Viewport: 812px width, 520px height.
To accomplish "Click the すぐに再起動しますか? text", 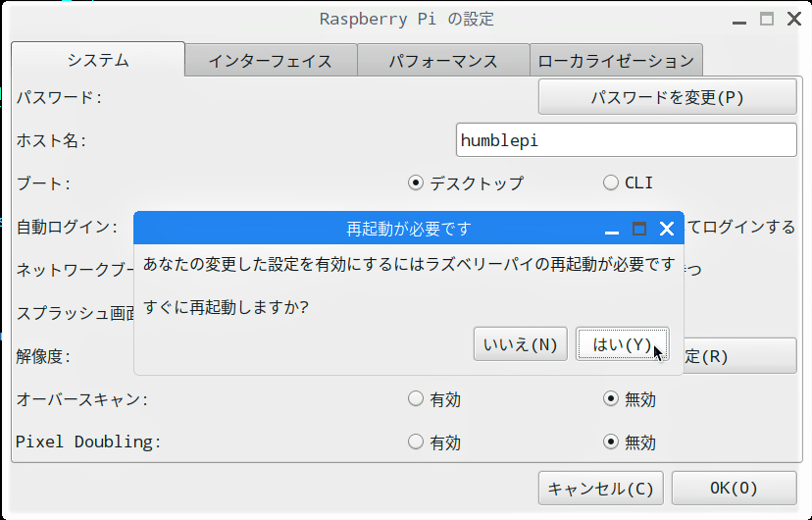I will (226, 307).
